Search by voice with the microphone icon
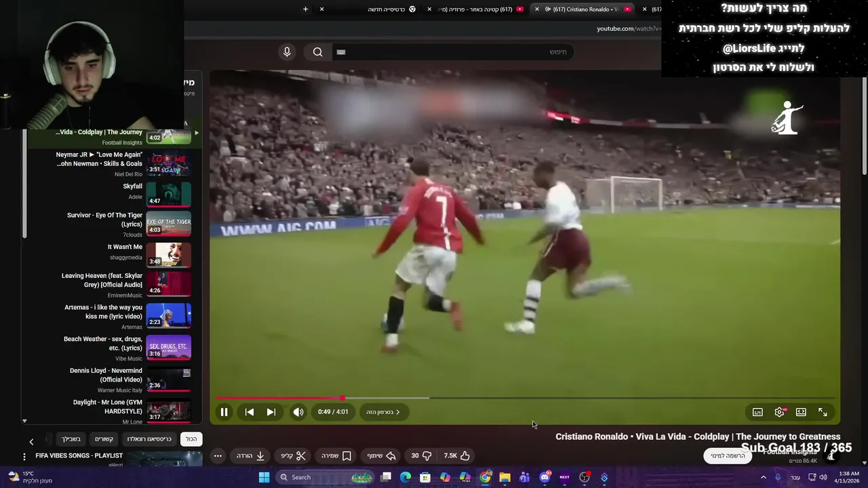Image resolution: width=868 pixels, height=488 pixels. pos(287,52)
